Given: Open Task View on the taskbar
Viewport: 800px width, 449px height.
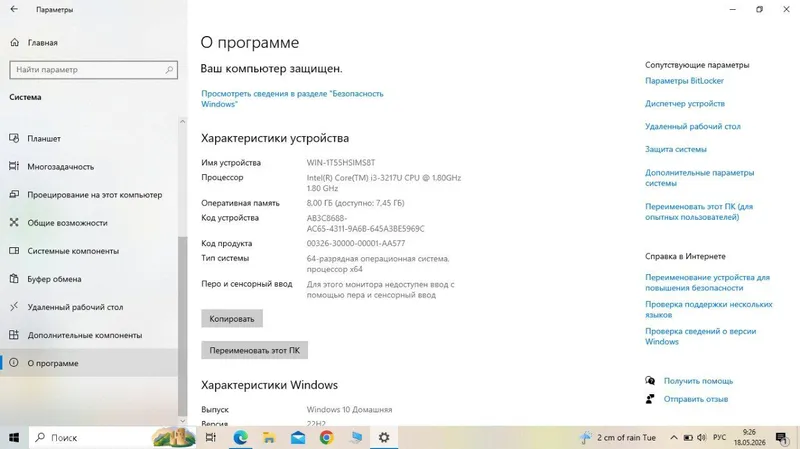Looking at the screenshot, I should (x=210, y=438).
